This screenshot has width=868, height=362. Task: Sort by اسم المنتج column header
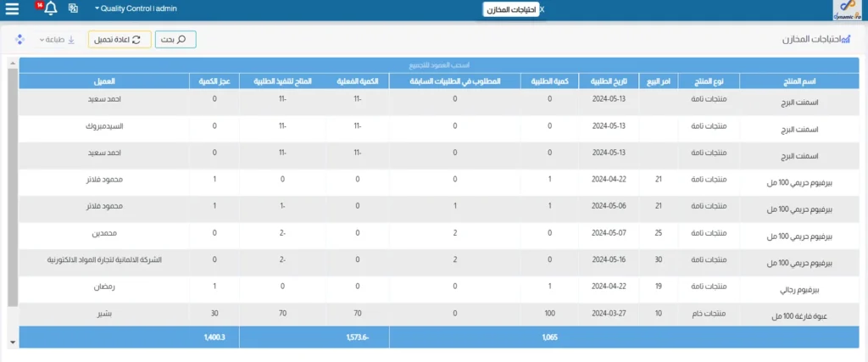(x=797, y=81)
